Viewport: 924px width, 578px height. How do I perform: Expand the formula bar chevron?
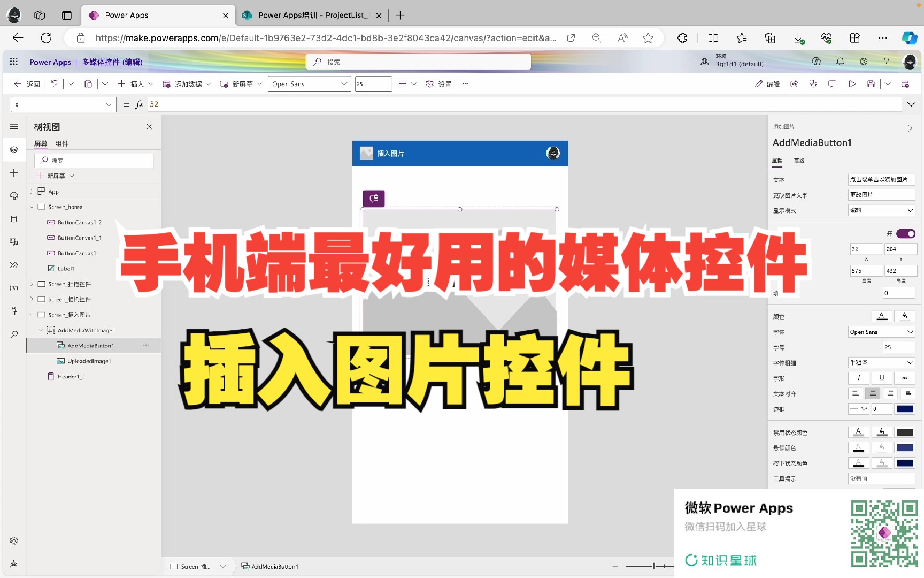tap(911, 104)
